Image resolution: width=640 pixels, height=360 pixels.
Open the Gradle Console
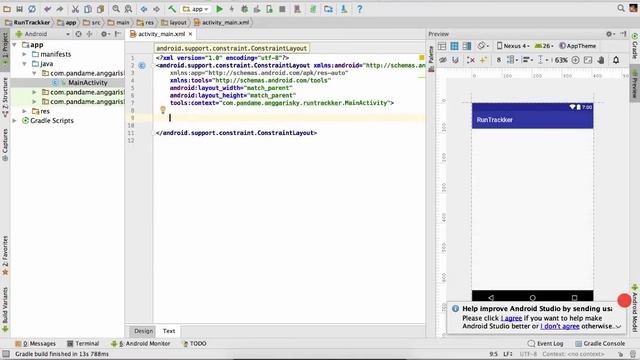click(x=600, y=344)
